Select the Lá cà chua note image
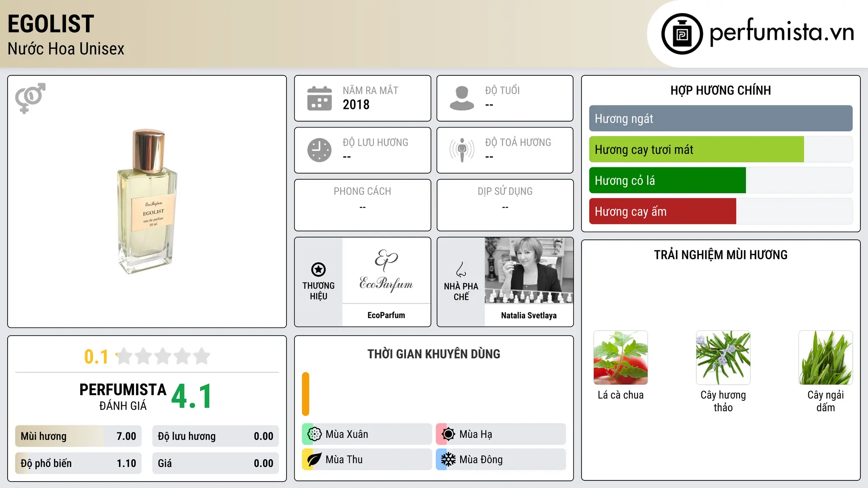 coord(620,358)
